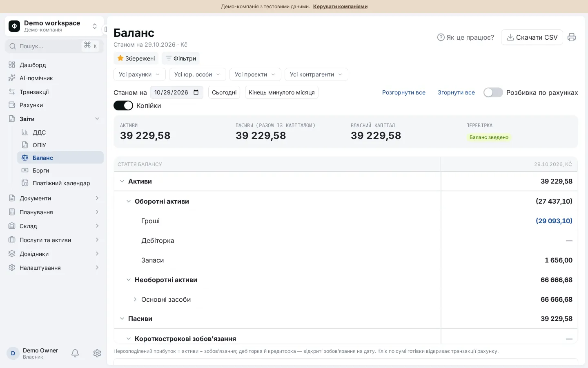The height and width of the screenshot is (368, 588).
Task: Click the Сьогодні date button
Action: [x=224, y=92]
